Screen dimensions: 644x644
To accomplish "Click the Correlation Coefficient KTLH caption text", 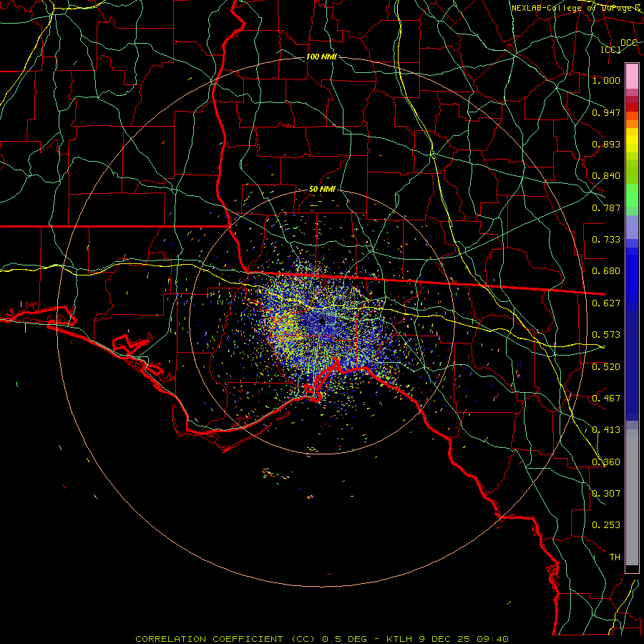I will (x=322, y=639).
